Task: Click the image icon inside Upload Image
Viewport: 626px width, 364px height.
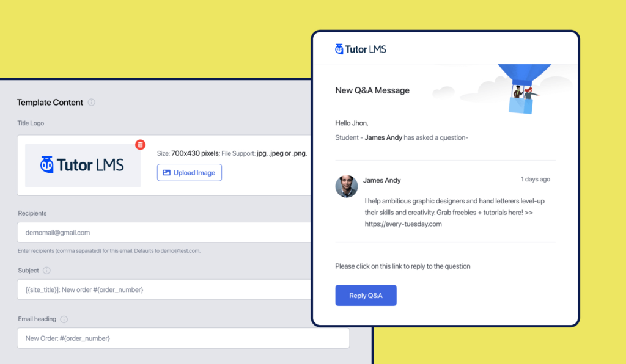Action: 166,173
